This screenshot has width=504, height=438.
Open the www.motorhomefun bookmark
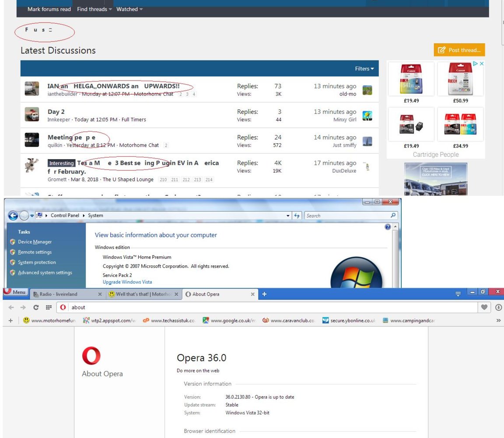[x=49, y=321]
